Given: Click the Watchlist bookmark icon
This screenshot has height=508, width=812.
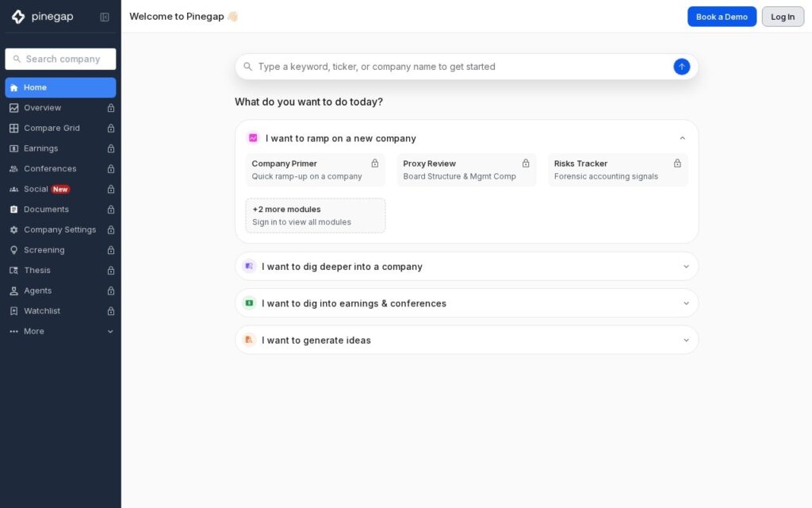Looking at the screenshot, I should (14, 311).
